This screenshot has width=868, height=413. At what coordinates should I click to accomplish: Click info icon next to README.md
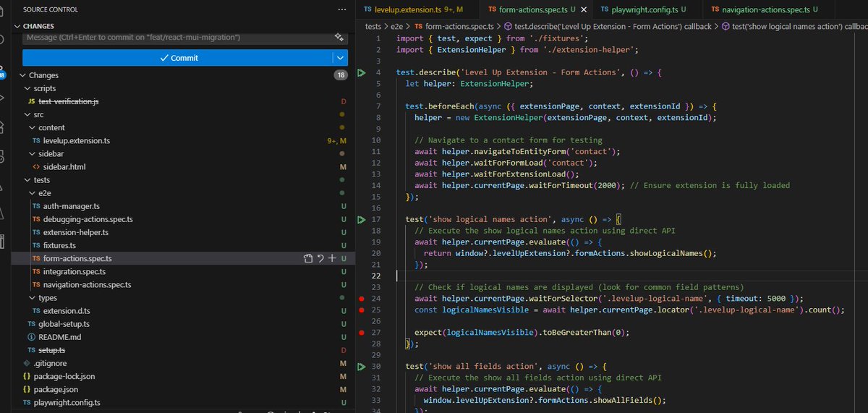pyautogui.click(x=31, y=337)
